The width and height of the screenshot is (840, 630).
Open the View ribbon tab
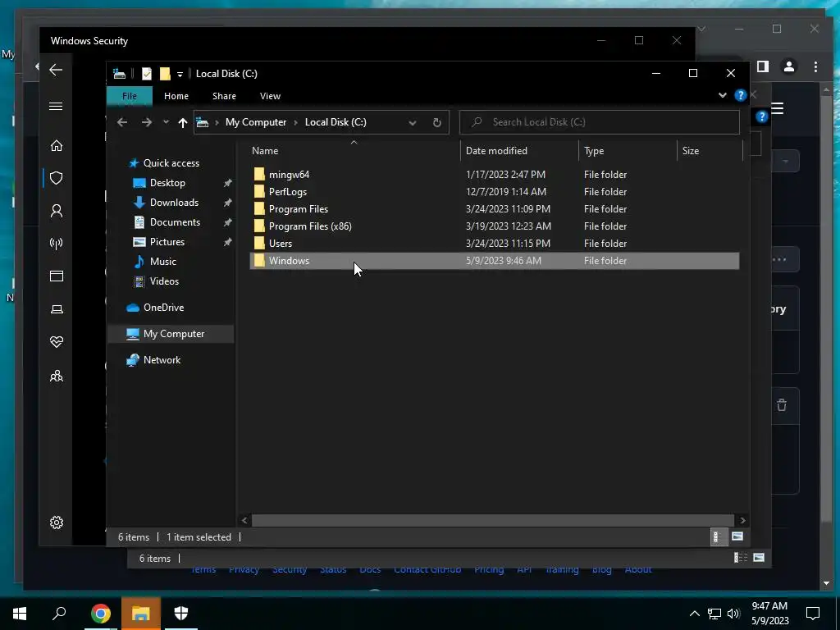(270, 96)
